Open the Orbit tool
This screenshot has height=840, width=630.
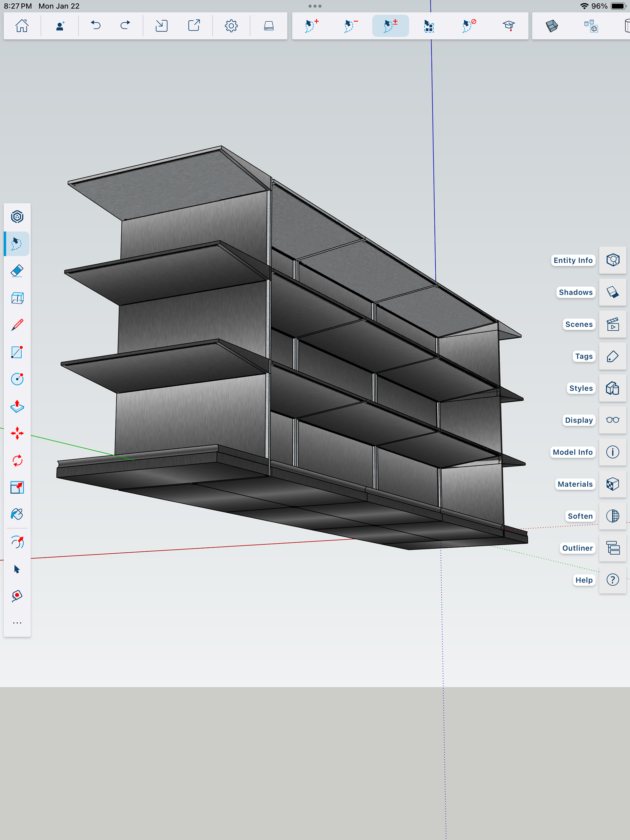(x=17, y=542)
